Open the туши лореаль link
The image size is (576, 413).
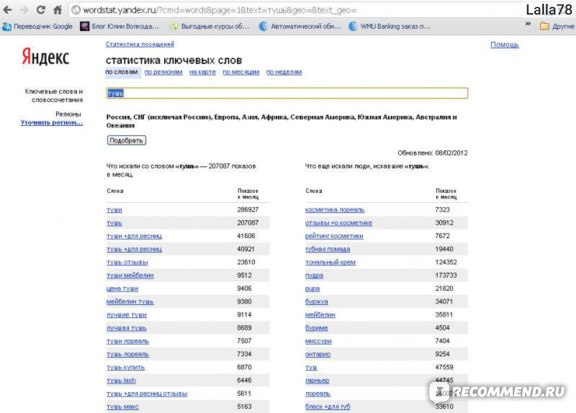point(127,341)
